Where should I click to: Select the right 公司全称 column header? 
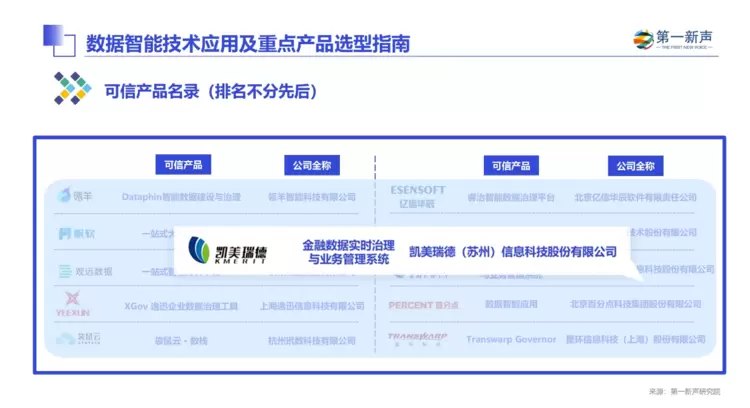coord(635,165)
